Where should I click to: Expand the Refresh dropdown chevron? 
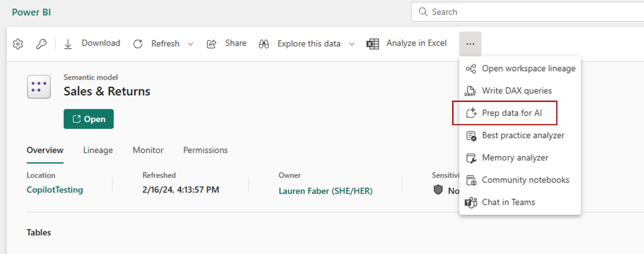[190, 44]
